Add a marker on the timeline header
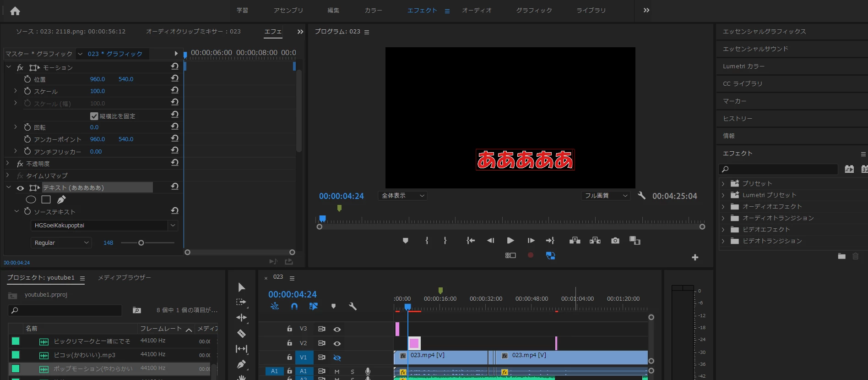The height and width of the screenshot is (380, 868). pyautogui.click(x=333, y=306)
